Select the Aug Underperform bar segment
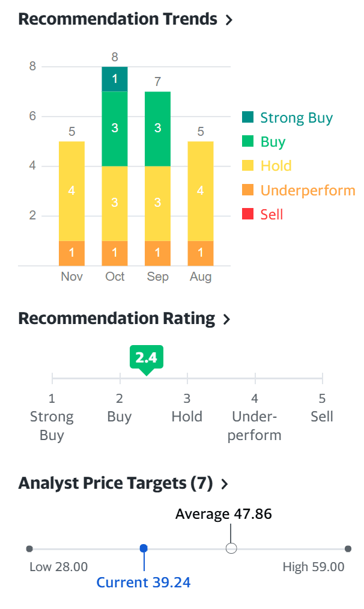364x609 pixels. click(x=201, y=253)
